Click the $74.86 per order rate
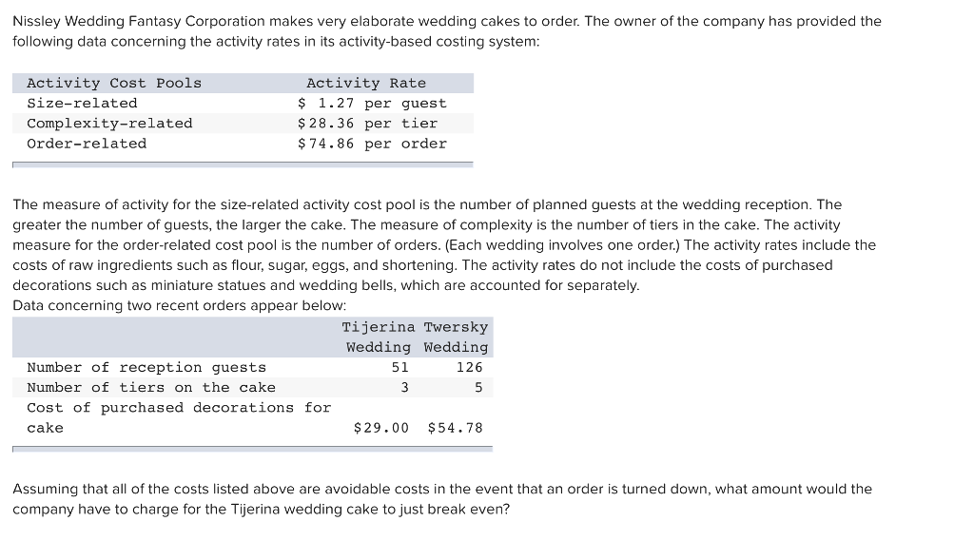974x560 pixels. click(x=372, y=144)
